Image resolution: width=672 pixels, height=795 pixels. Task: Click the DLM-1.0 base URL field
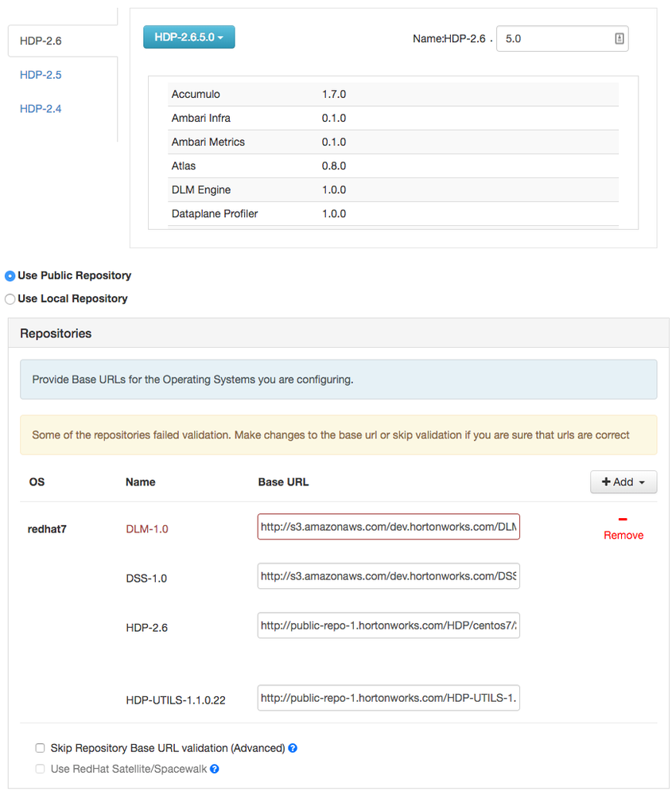[388, 527]
